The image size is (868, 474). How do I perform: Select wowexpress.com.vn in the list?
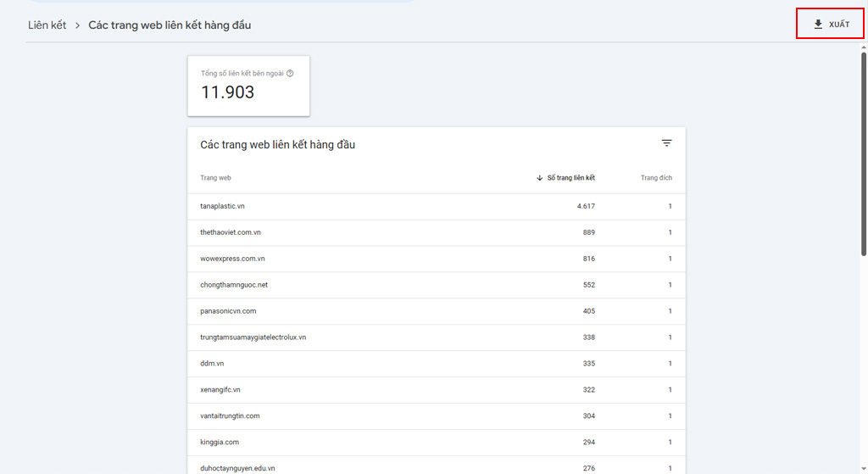point(437,259)
